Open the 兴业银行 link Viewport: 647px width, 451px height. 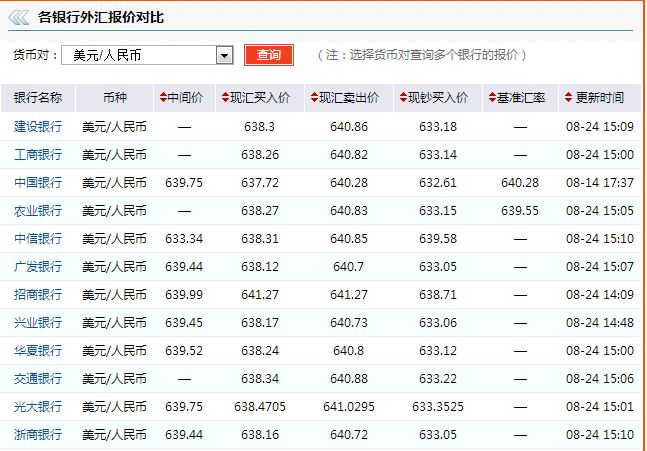click(38, 323)
